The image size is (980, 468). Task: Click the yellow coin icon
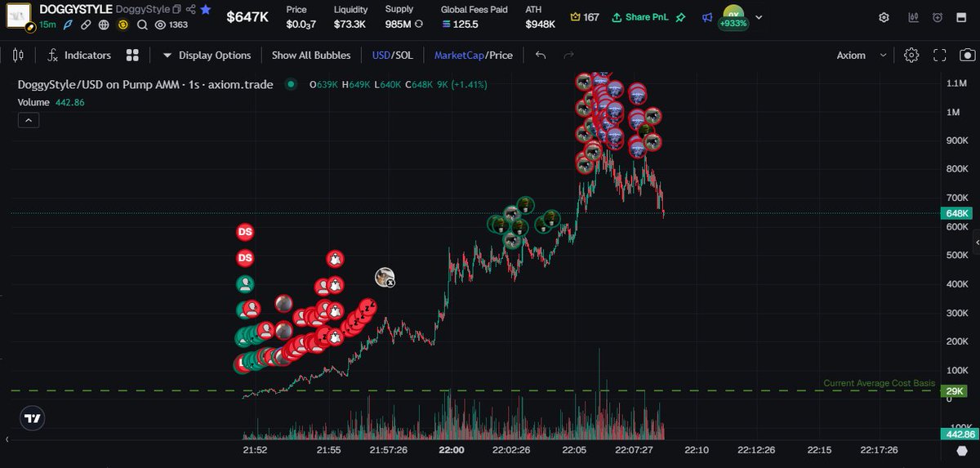pyautogui.click(x=123, y=25)
